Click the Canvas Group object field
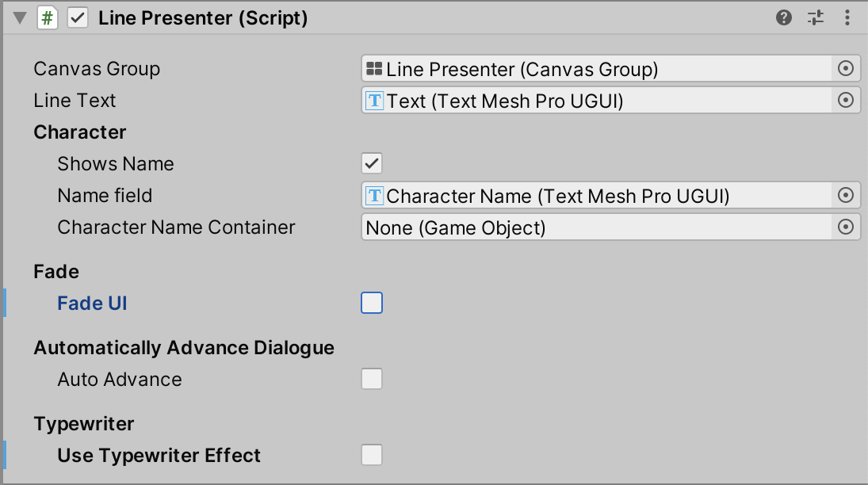This screenshot has height=485, width=868. point(596,69)
